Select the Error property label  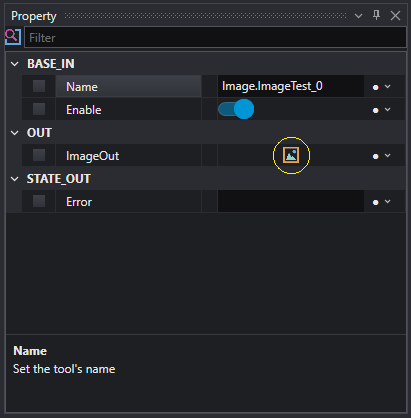pyautogui.click(x=79, y=202)
